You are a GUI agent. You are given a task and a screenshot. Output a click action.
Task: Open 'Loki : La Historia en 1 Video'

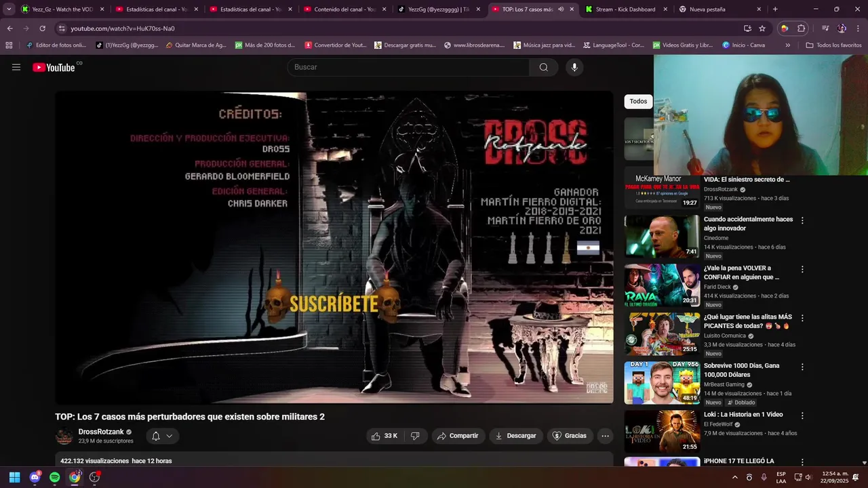pyautogui.click(x=743, y=414)
